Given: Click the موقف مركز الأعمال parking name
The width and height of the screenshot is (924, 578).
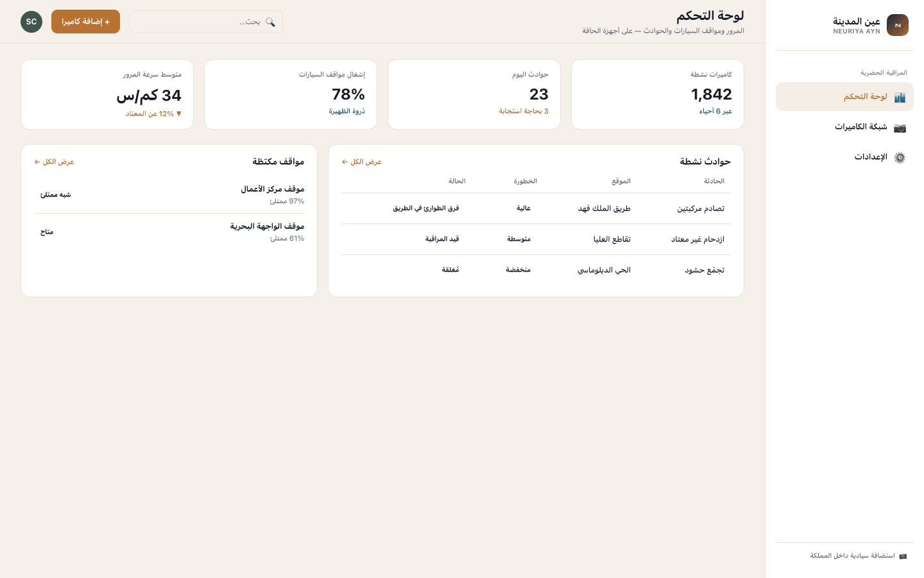Looking at the screenshot, I should (x=273, y=189).
